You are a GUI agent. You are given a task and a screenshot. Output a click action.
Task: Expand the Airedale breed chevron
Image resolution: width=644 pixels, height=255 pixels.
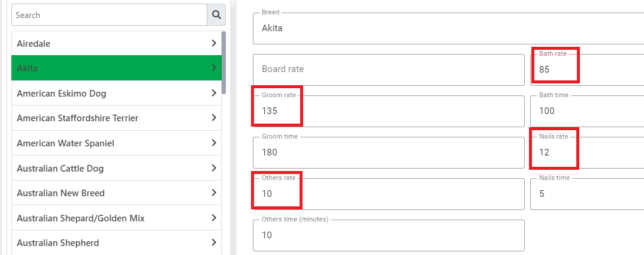point(214,43)
